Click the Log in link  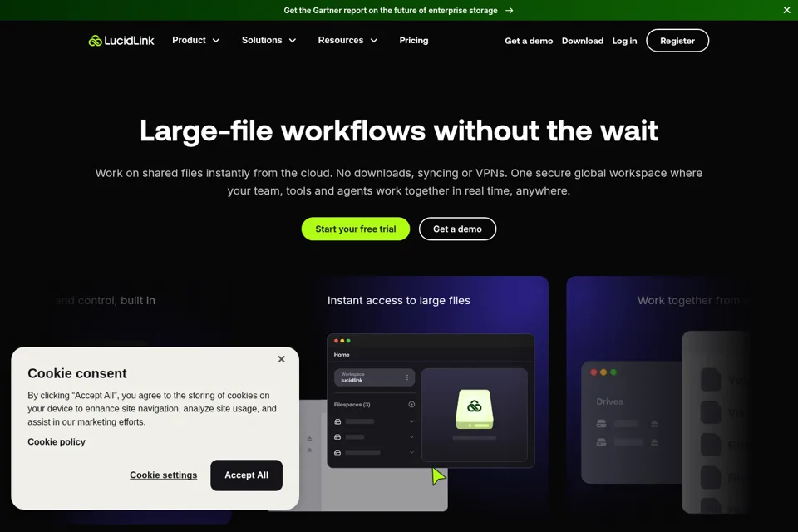pyautogui.click(x=624, y=41)
